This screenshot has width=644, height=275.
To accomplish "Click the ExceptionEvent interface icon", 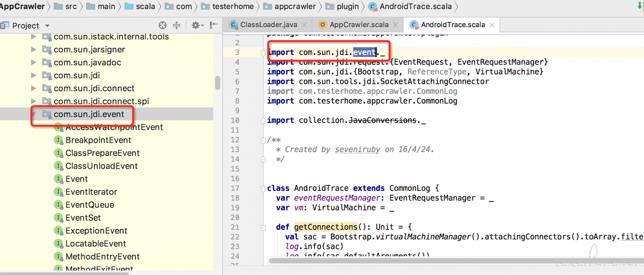I will pos(59,231).
